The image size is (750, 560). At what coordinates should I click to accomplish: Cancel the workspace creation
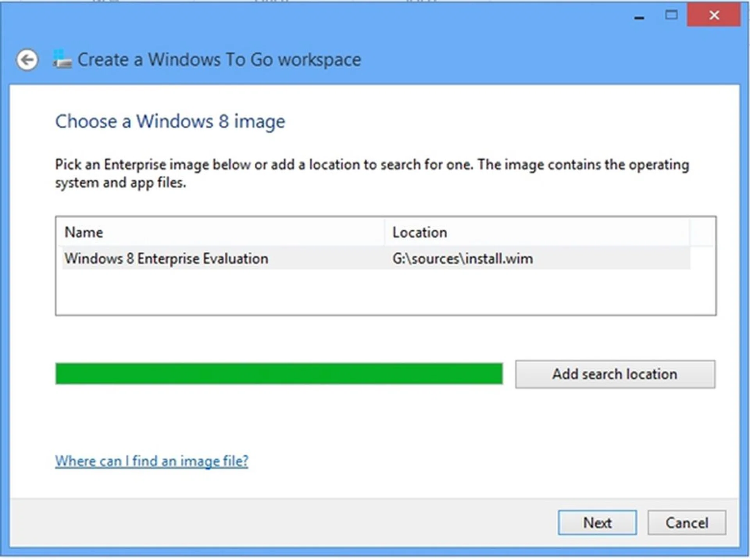tap(686, 523)
